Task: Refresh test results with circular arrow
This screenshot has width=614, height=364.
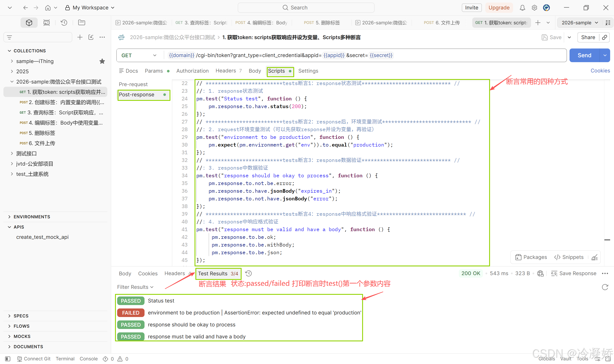Action: tap(605, 287)
